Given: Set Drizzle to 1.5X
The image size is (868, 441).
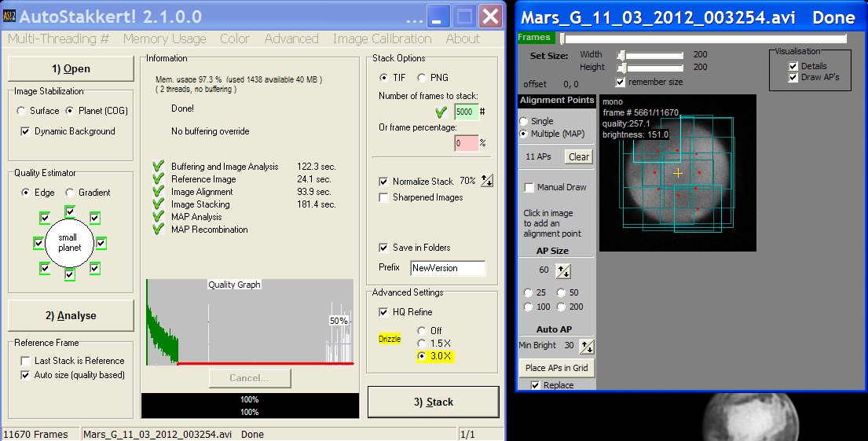Looking at the screenshot, I should (422, 344).
